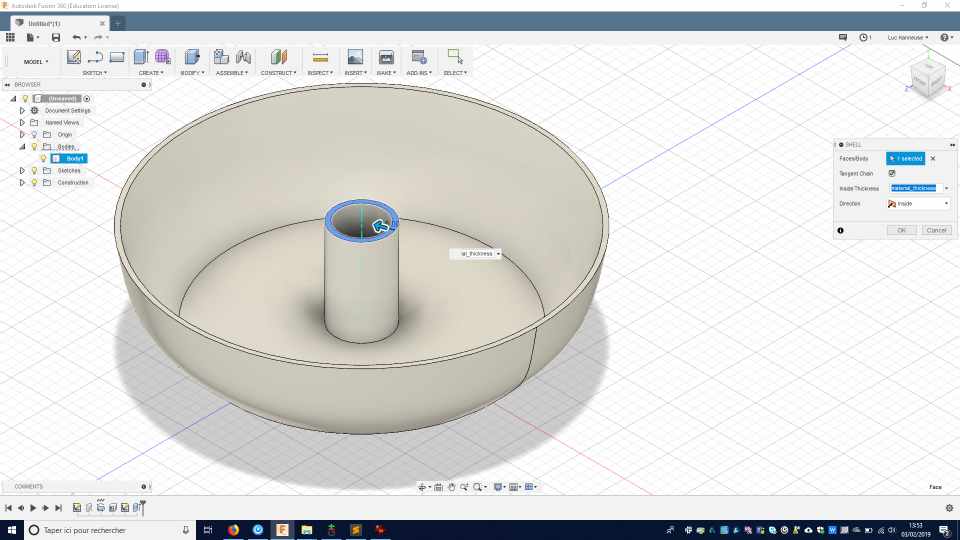Select the Insert Decal tool
960x540 pixels.
tap(355, 57)
